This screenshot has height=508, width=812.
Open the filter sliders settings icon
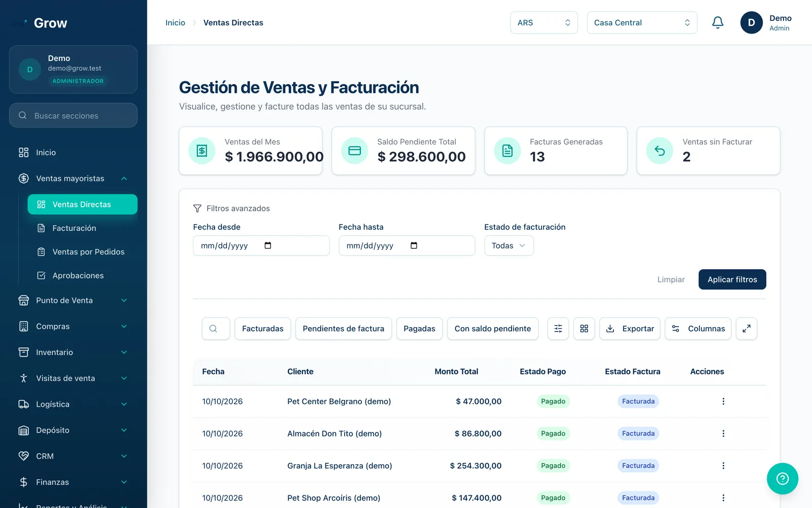pyautogui.click(x=558, y=329)
